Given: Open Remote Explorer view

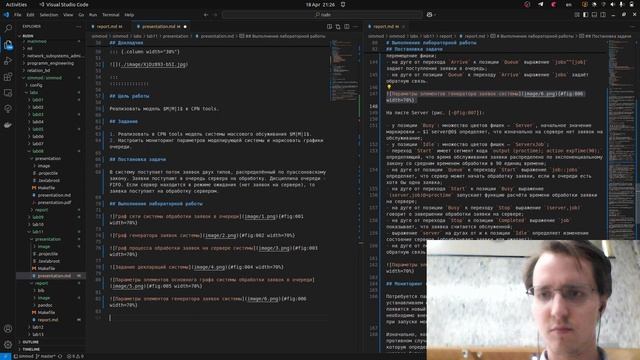Looking at the screenshot, I should 8,93.
